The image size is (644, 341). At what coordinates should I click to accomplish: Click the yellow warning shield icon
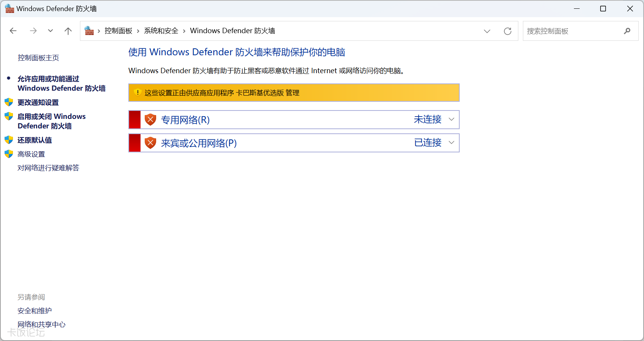(x=137, y=93)
